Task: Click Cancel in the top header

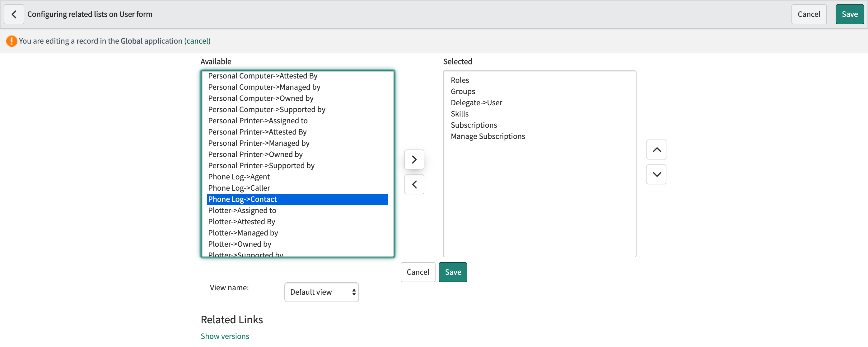Action: 809,14
